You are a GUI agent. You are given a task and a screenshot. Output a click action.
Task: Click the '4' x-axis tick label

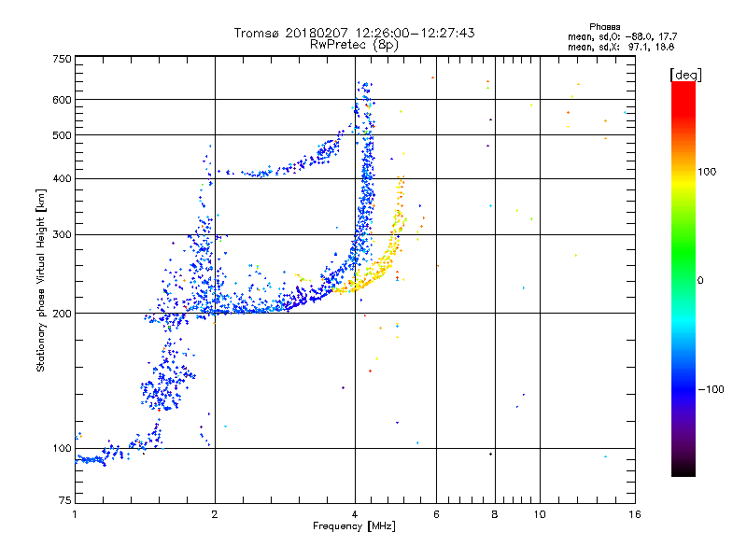click(355, 514)
